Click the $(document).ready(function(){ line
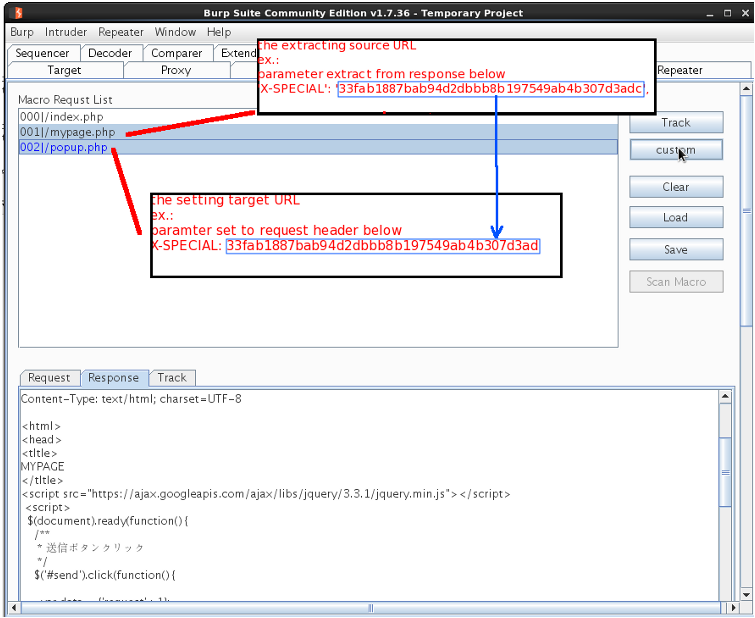This screenshot has width=755, height=618. click(108, 521)
